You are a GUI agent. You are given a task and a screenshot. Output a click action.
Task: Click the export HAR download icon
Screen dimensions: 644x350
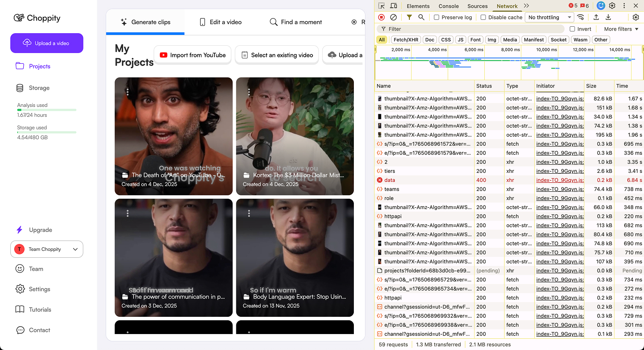(x=608, y=17)
